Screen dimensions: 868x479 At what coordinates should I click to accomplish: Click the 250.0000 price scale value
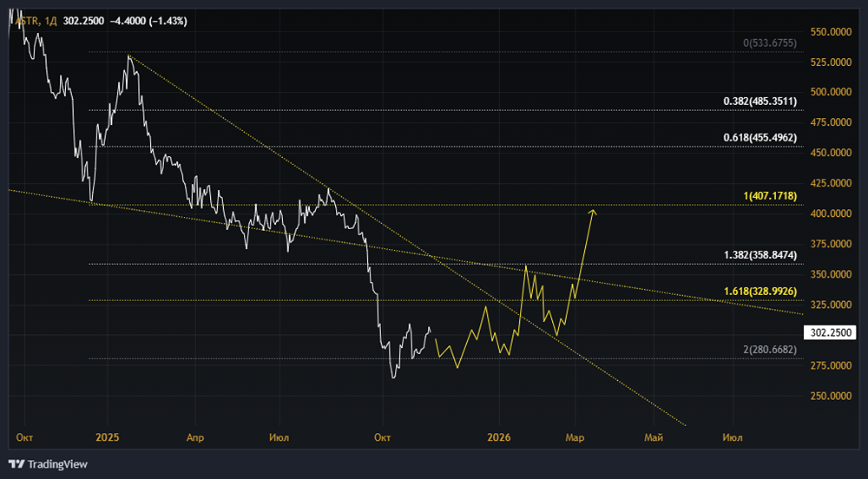830,396
